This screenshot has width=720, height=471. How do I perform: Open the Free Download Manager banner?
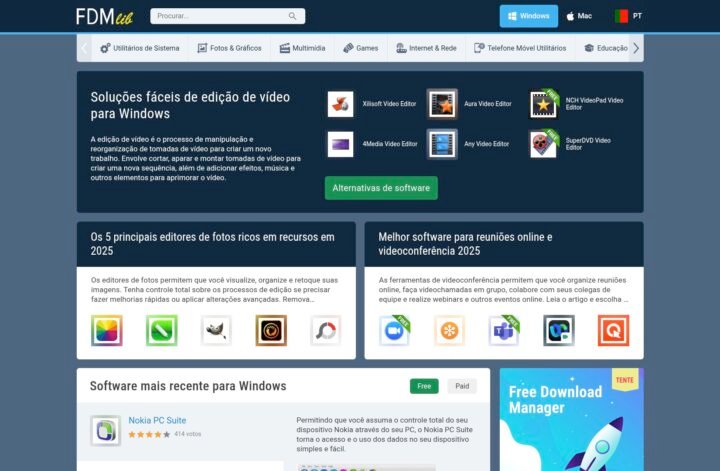[572, 419]
